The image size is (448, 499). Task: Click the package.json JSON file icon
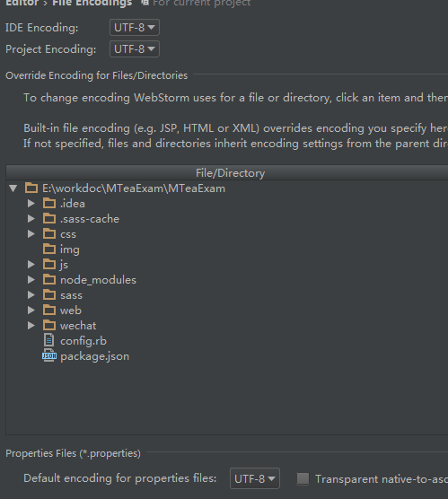[49, 355]
